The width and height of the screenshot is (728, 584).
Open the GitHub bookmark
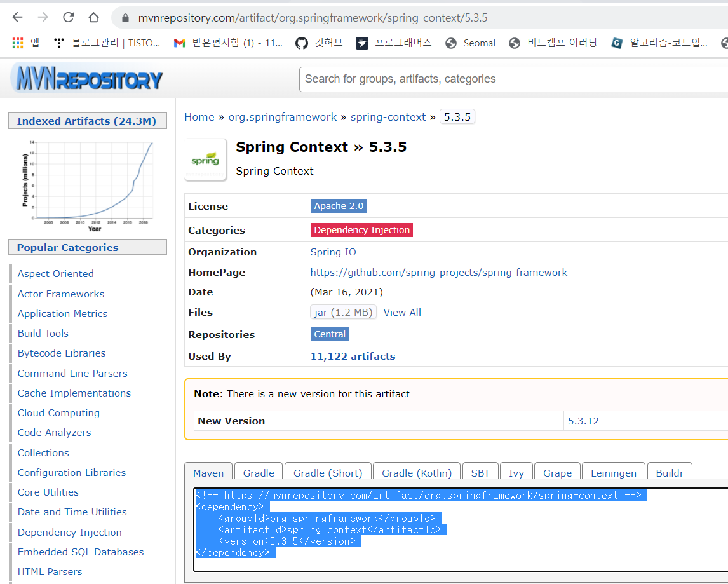coord(319,43)
